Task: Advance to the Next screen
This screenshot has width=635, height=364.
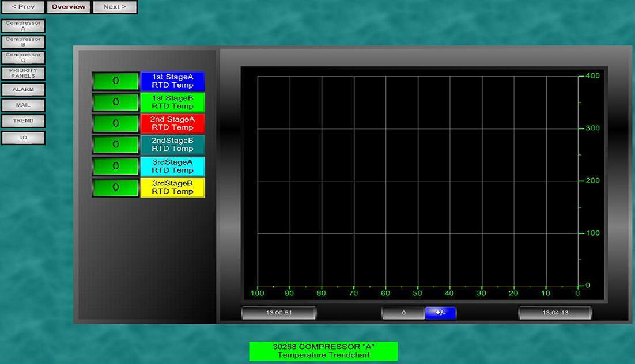Action: point(114,7)
